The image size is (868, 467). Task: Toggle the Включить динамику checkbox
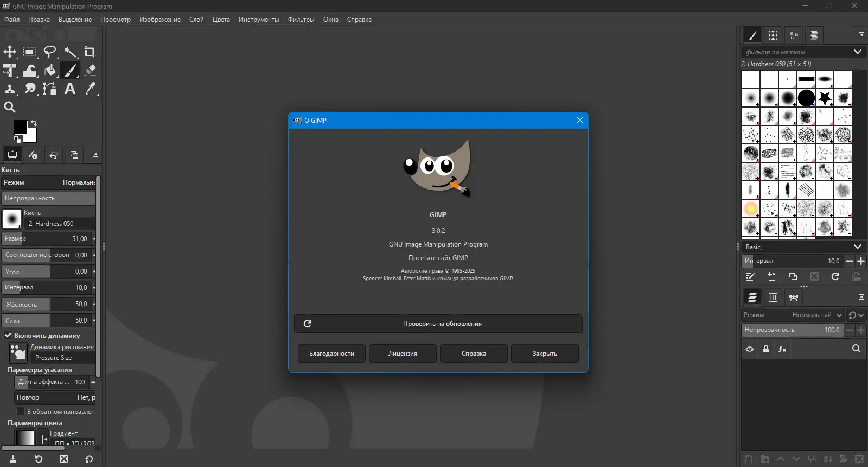coord(8,336)
